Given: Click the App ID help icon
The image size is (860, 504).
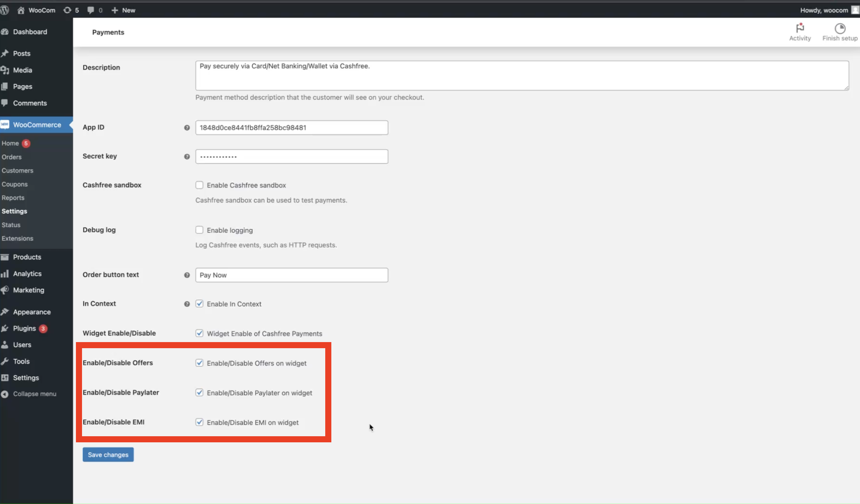Looking at the screenshot, I should point(187,128).
